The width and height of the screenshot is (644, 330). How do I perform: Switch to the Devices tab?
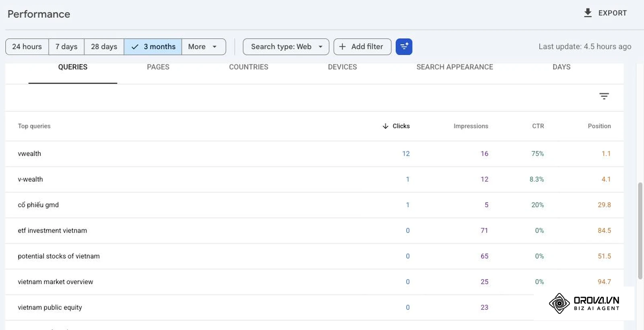343,67
